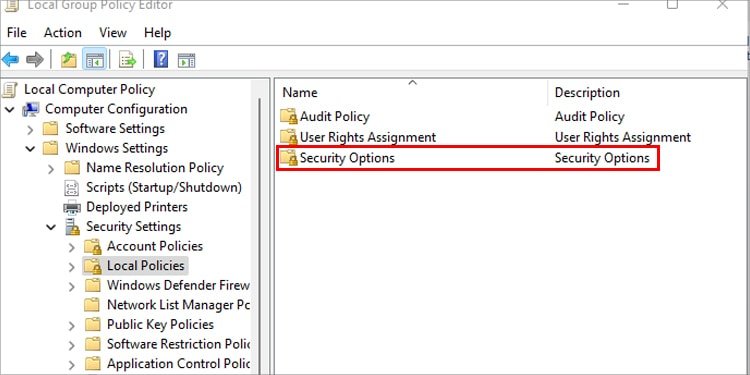Select Deployed Printers in the tree
This screenshot has height=375, width=750.
[x=136, y=207]
